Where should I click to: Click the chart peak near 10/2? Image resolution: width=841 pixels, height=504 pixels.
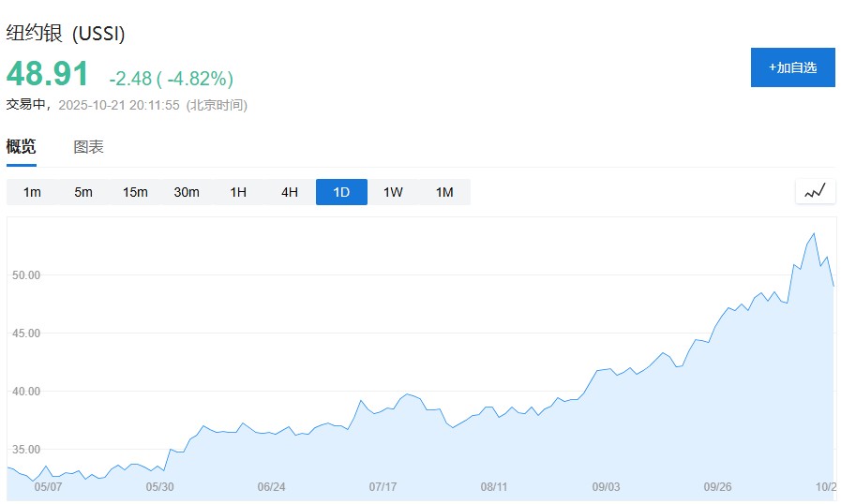[x=813, y=233]
